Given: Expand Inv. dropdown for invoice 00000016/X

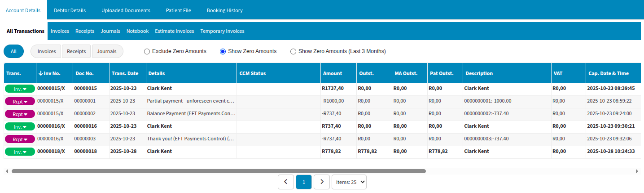Looking at the screenshot, I should point(20,126).
